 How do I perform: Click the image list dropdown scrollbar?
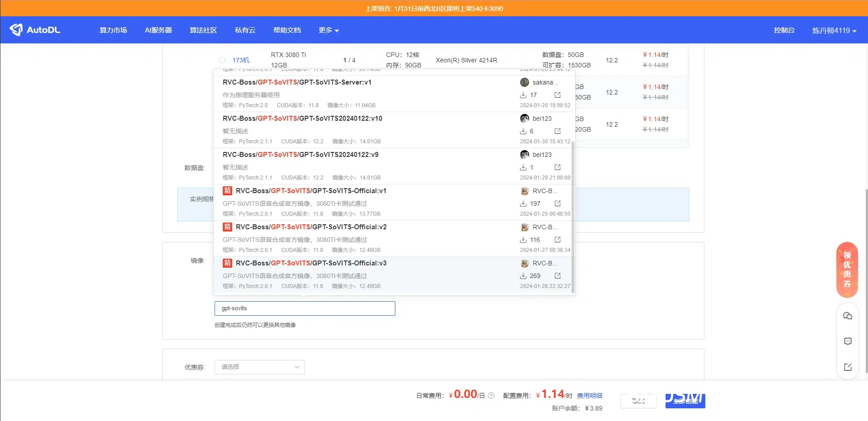(573, 217)
